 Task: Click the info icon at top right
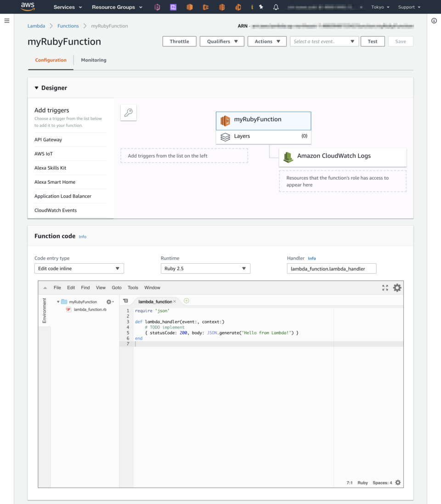[x=434, y=20]
